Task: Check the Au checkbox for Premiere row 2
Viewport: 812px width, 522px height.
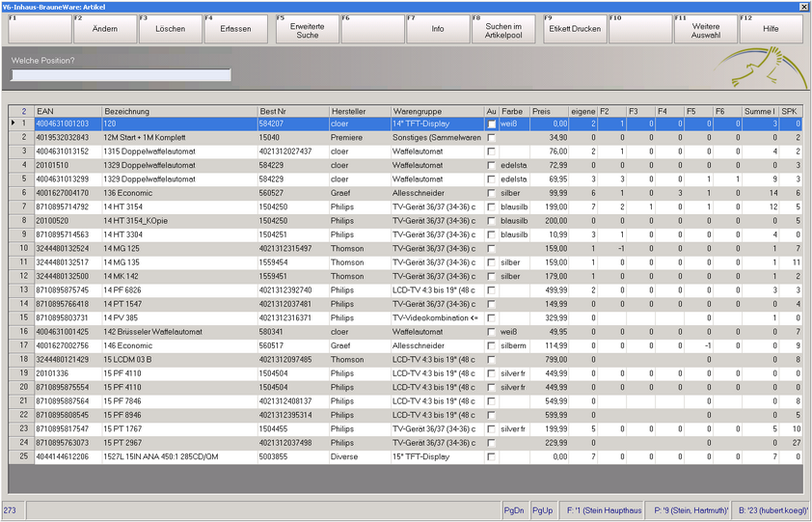Action: (x=492, y=138)
